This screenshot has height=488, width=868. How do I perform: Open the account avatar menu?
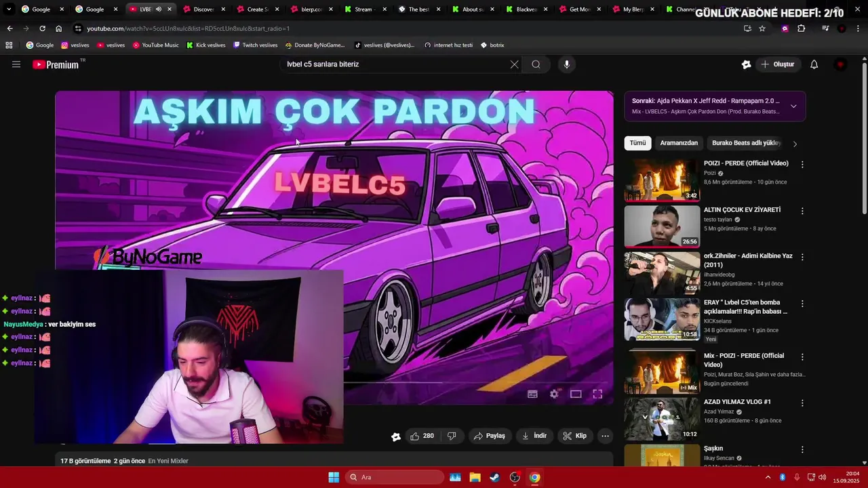pyautogui.click(x=840, y=64)
